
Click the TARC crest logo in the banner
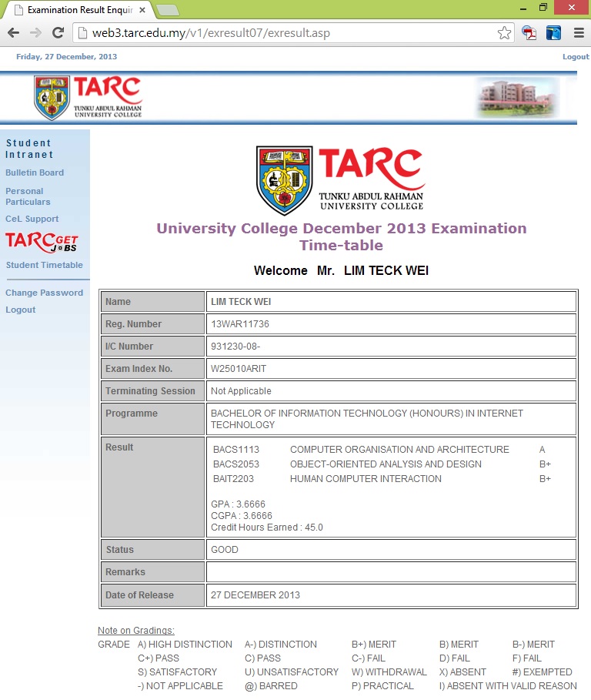(x=52, y=97)
